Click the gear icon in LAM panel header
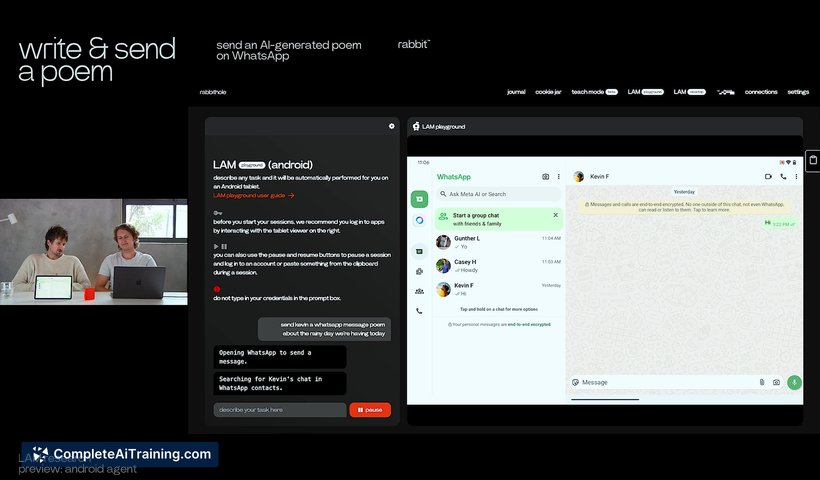 tap(392, 126)
